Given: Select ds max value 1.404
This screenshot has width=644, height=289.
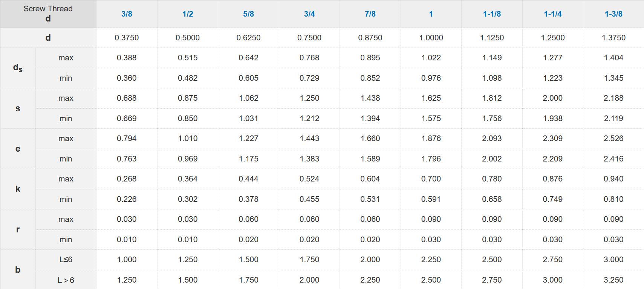Looking at the screenshot, I should coord(613,58).
